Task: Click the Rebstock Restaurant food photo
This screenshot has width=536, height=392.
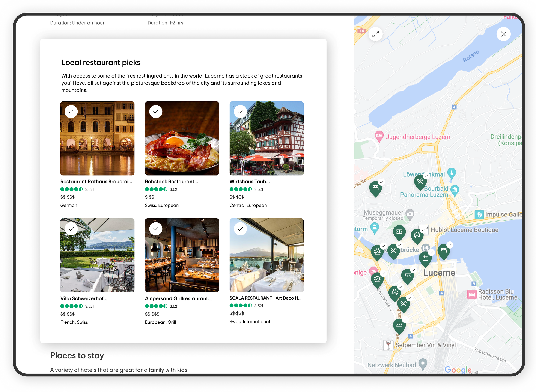Action: 182,142
